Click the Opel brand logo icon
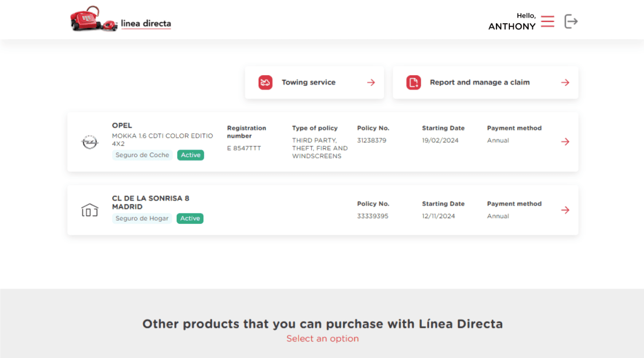The height and width of the screenshot is (358, 644). pyautogui.click(x=90, y=142)
